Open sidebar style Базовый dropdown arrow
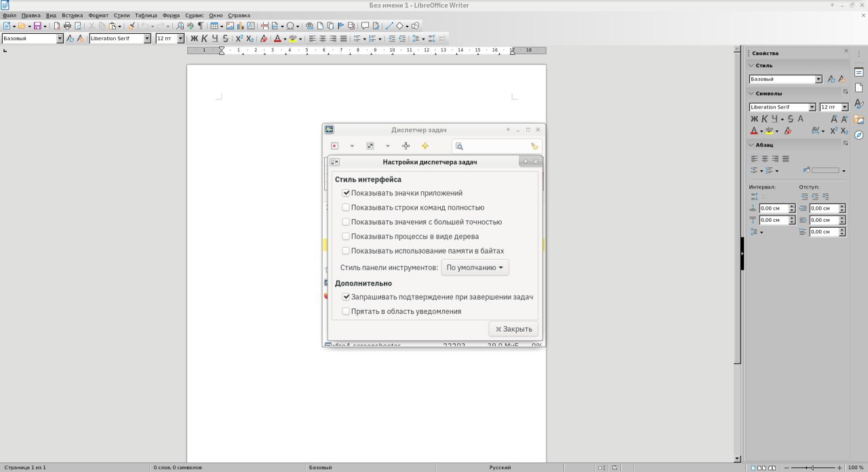This screenshot has height=472, width=868. pos(818,79)
